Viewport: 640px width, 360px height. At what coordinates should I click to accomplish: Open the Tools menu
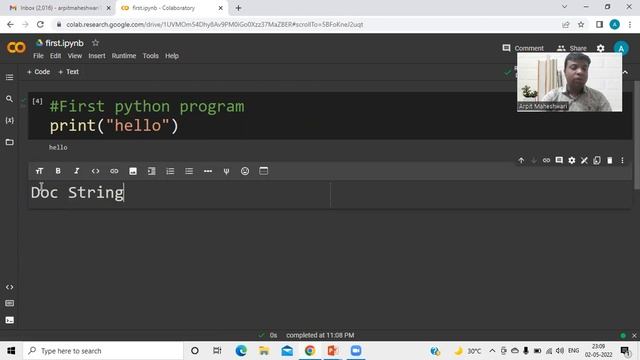(150, 56)
